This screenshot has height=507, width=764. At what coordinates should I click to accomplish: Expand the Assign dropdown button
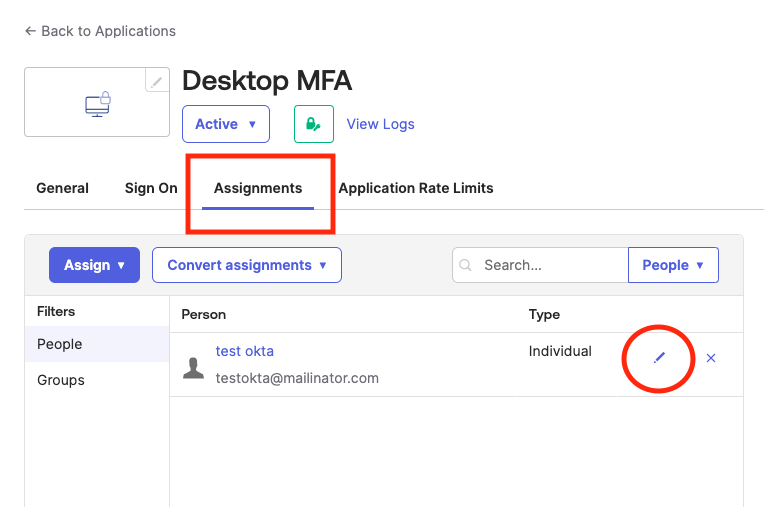94,265
